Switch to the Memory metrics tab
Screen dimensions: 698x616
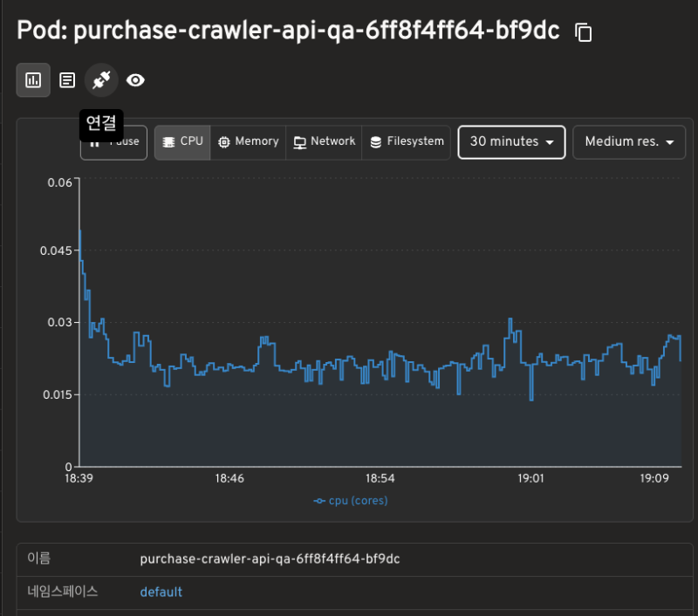248,142
